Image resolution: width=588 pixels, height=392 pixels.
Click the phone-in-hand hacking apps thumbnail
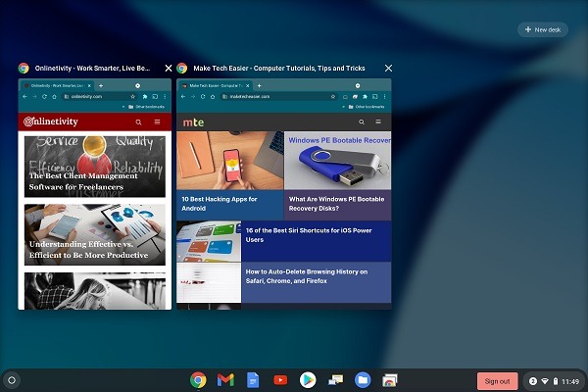point(230,161)
